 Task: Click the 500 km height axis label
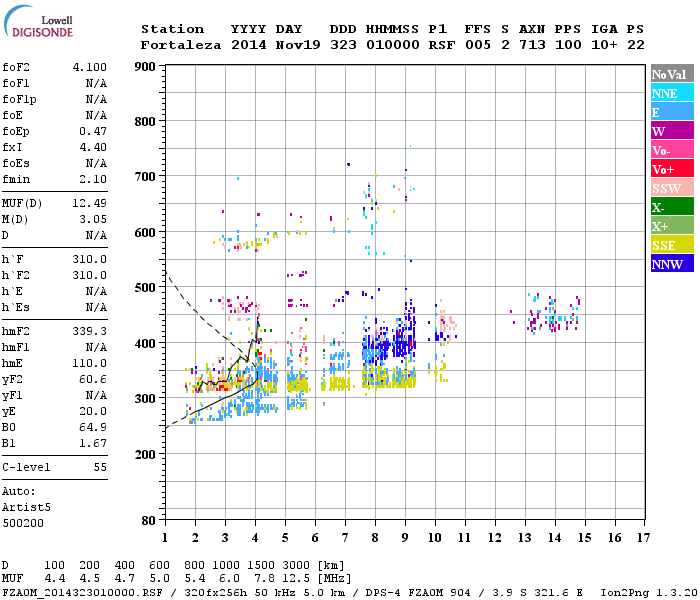(145, 288)
